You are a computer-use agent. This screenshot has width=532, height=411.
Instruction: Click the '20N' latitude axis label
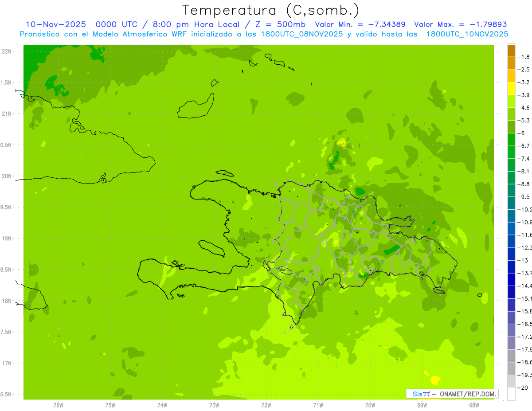pos(7,176)
